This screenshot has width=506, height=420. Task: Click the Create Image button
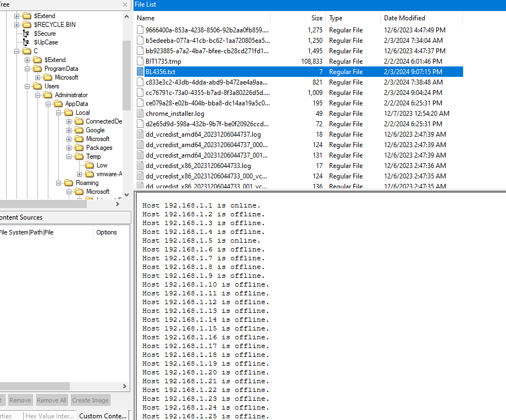point(90,400)
